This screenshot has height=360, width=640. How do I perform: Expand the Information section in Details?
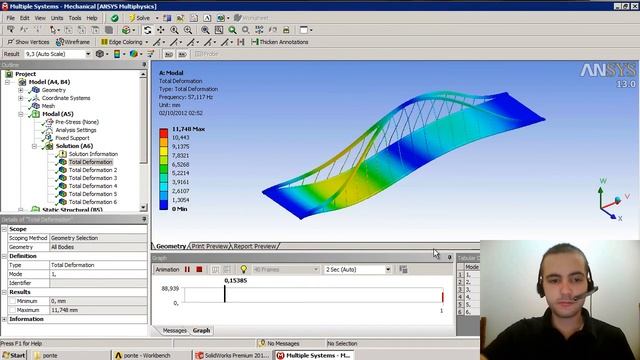tap(4, 319)
